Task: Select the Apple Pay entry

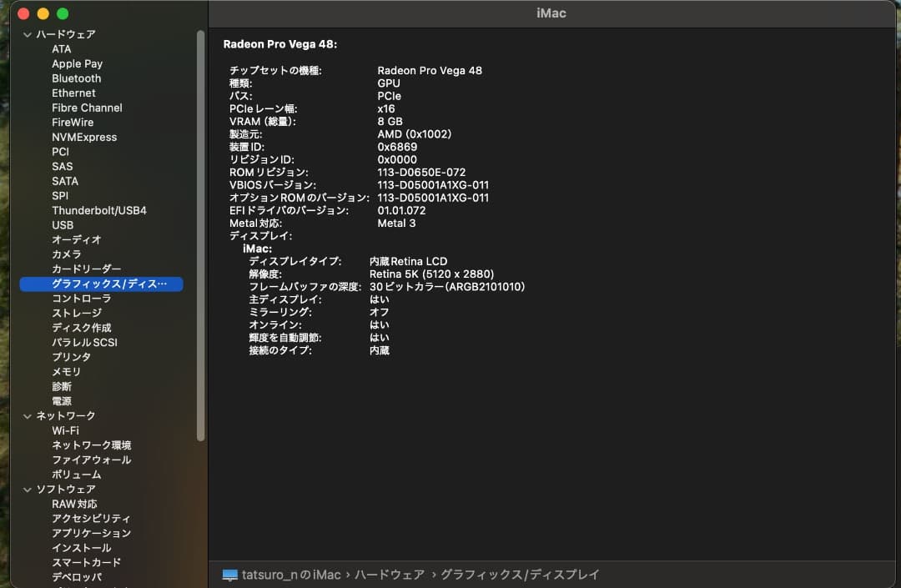Action: click(77, 63)
